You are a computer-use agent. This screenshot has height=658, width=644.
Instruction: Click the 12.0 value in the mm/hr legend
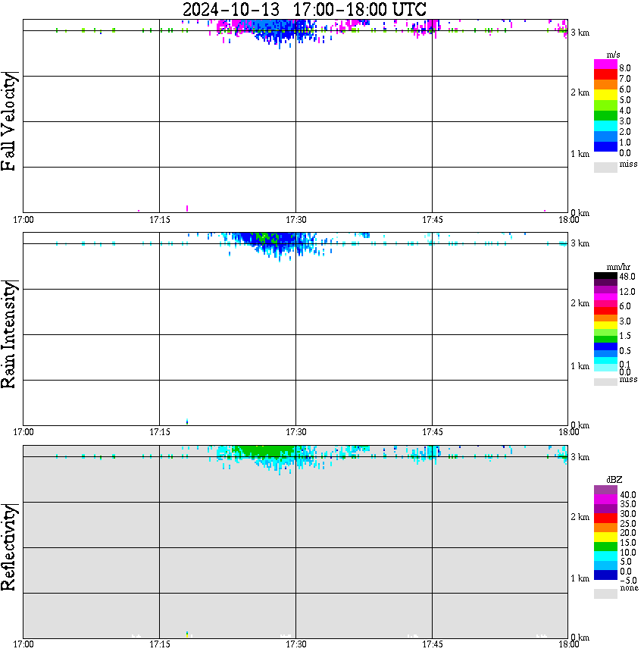click(627, 292)
